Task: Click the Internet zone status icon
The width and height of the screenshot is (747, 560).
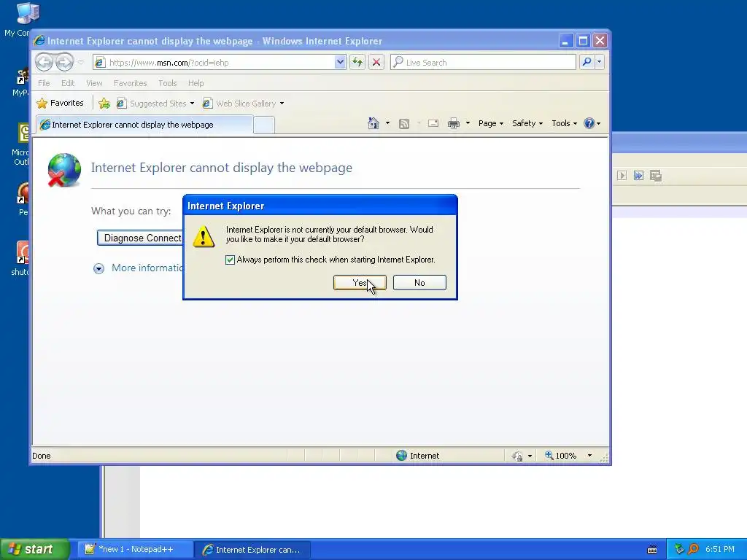Action: coord(402,455)
